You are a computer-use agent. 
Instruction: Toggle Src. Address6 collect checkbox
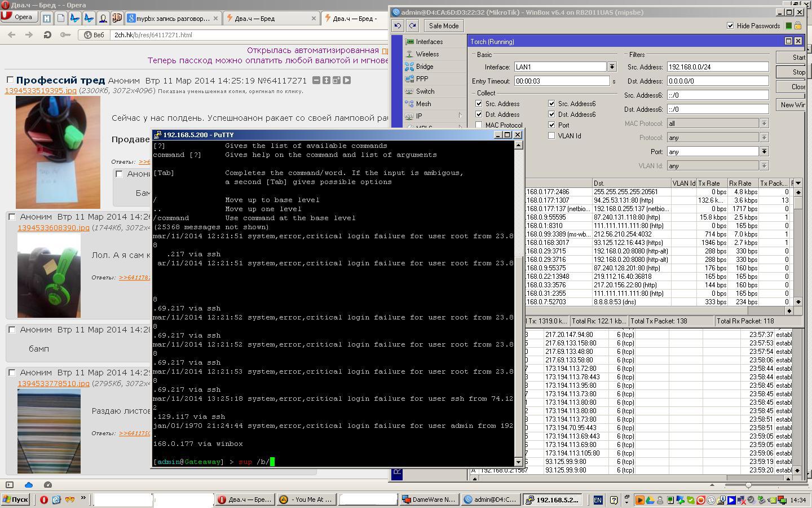coord(551,104)
